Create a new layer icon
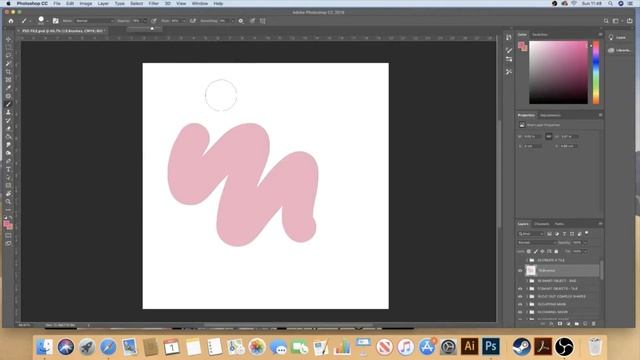The width and height of the screenshot is (640, 360). point(585,324)
